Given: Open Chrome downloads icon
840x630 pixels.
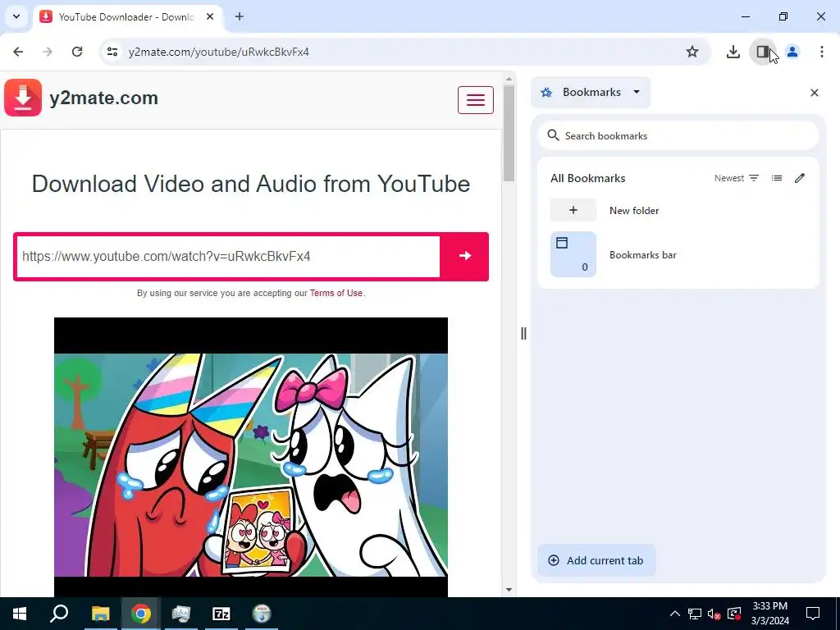Looking at the screenshot, I should tap(733, 52).
